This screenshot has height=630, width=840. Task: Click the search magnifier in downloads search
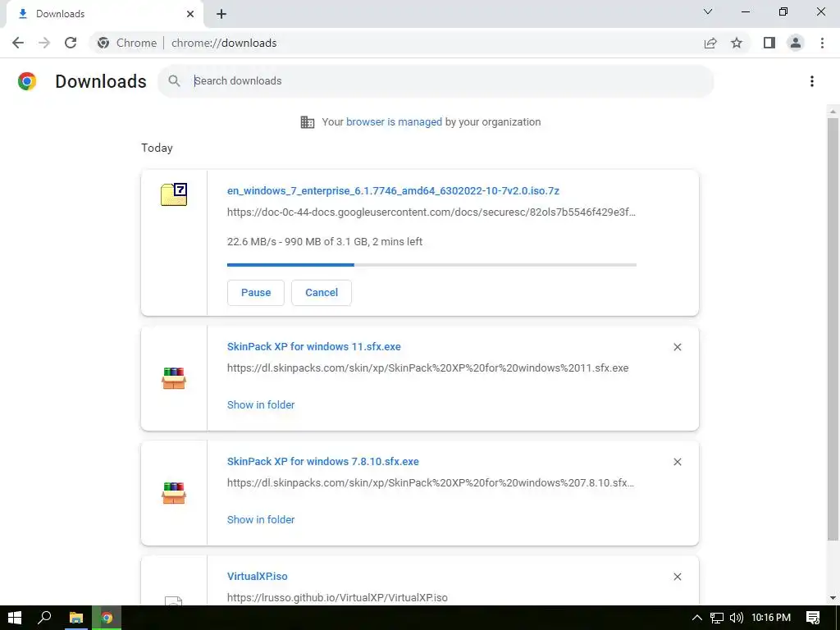(x=174, y=81)
